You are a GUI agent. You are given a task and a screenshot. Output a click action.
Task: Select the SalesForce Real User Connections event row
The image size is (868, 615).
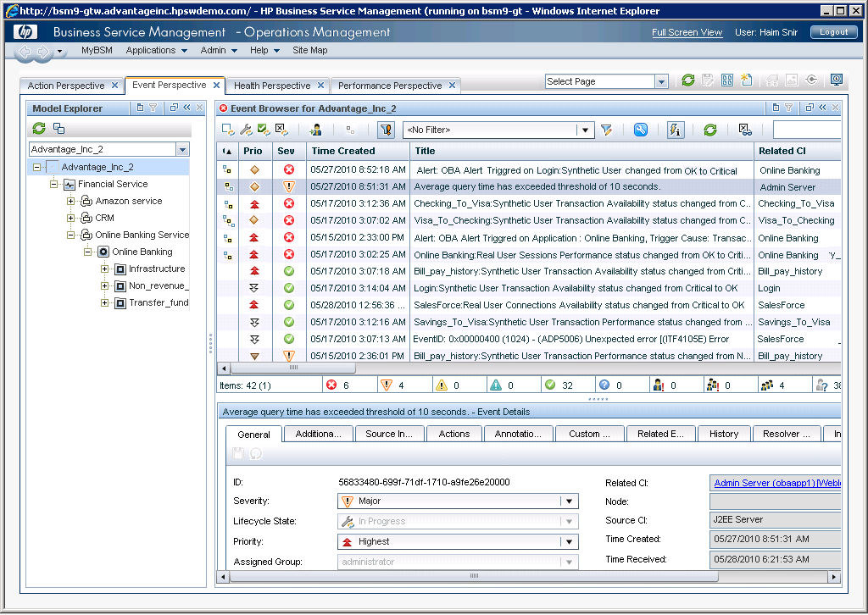click(x=529, y=305)
